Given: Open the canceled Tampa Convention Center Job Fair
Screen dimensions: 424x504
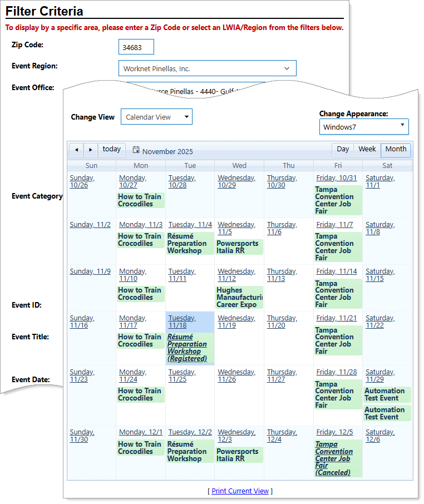Looking at the screenshot, I should click(334, 458).
